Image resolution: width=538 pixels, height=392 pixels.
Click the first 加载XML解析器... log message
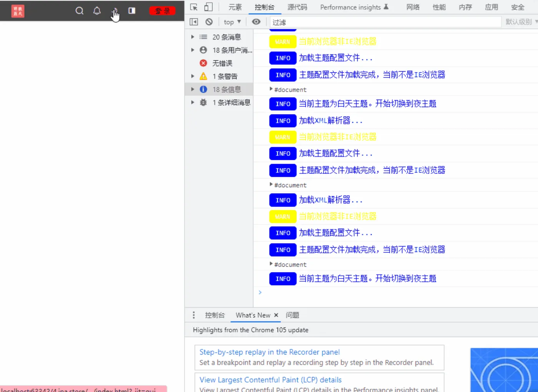330,120
